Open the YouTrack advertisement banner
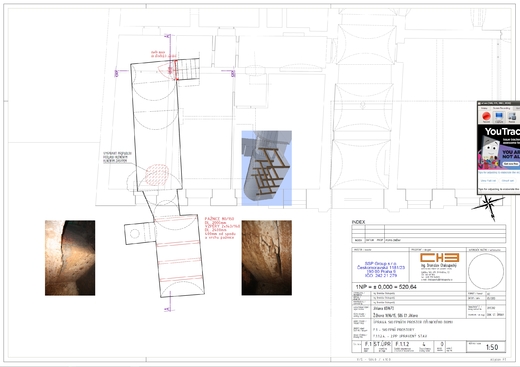 499,148
